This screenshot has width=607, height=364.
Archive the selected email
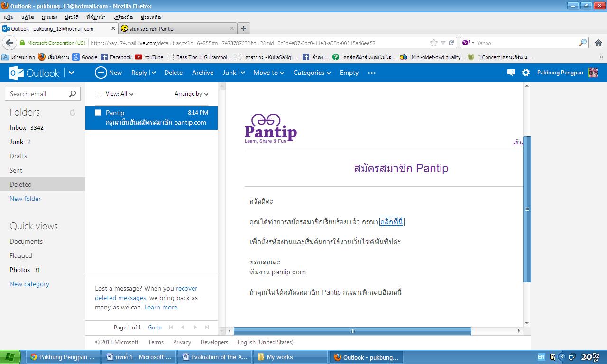202,73
